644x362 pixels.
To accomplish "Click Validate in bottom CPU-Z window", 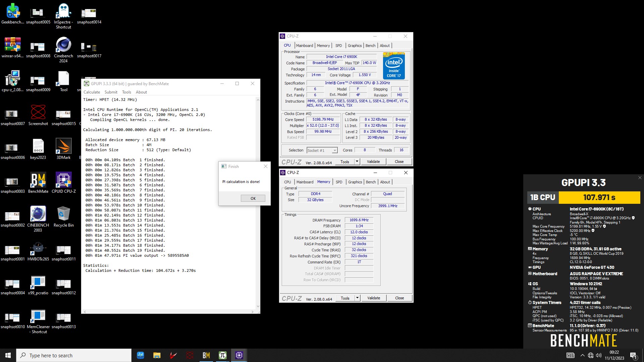I will click(374, 298).
